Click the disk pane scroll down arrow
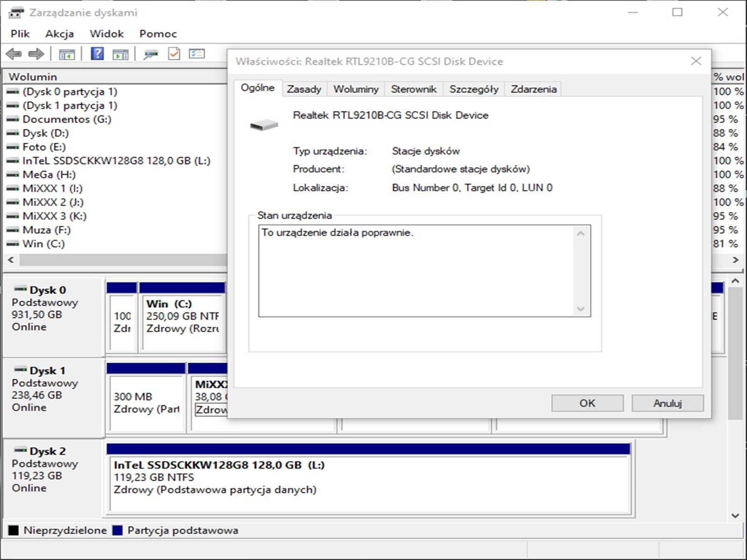Image resolution: width=747 pixels, height=560 pixels. 735,516
